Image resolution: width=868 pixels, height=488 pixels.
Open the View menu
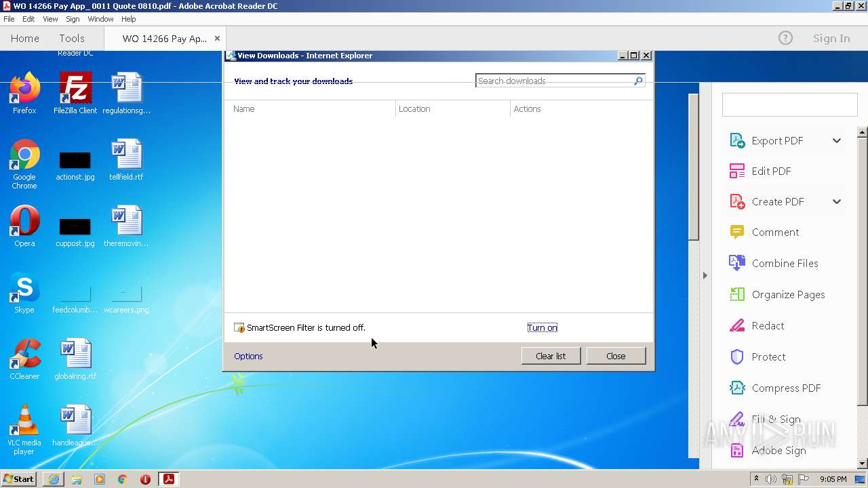50,19
